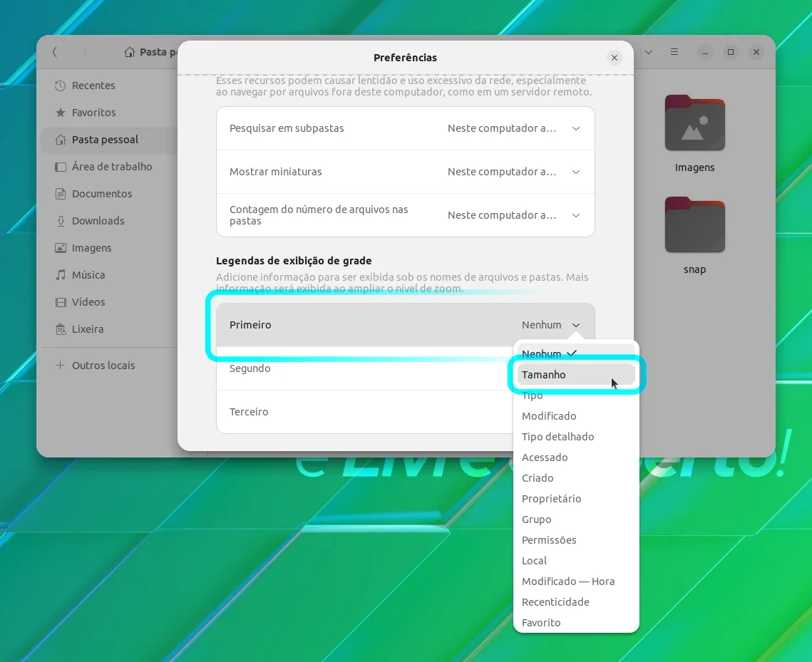Open the hamburger menu in Files header
812x662 pixels.
(674, 52)
